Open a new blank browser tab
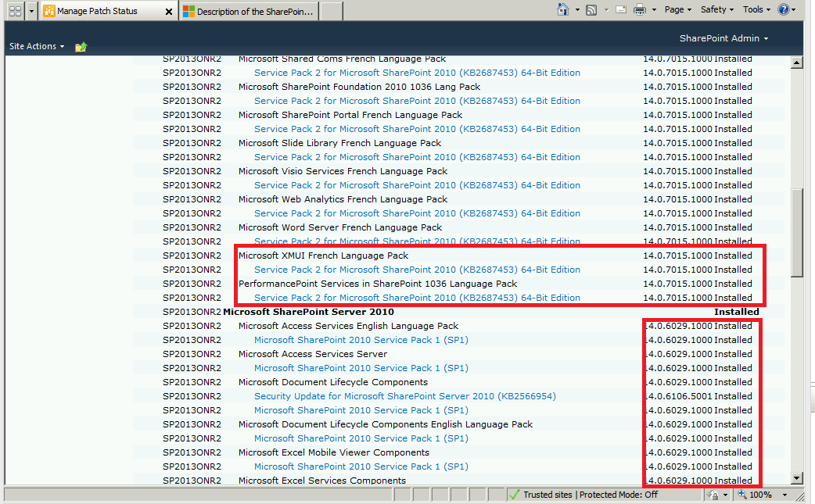This screenshot has height=504, width=815. pos(331,12)
